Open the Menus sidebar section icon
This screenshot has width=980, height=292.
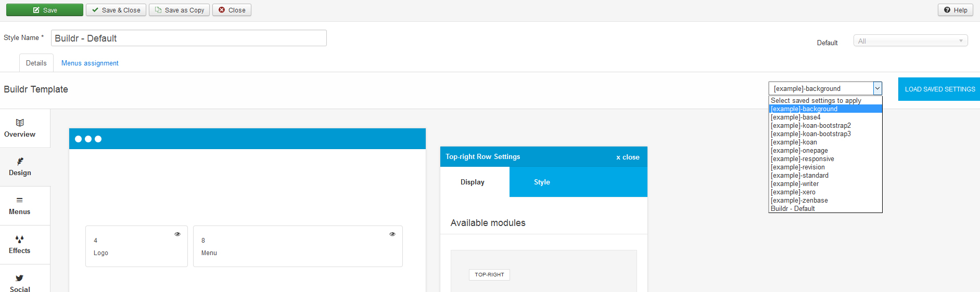(x=20, y=200)
